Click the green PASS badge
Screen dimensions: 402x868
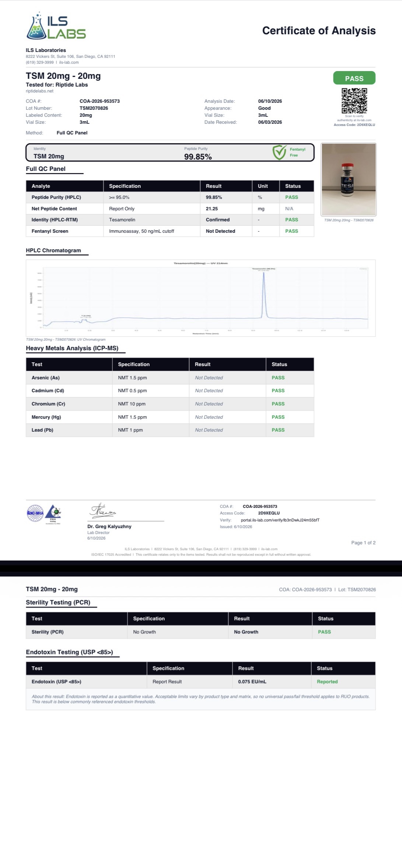354,78
